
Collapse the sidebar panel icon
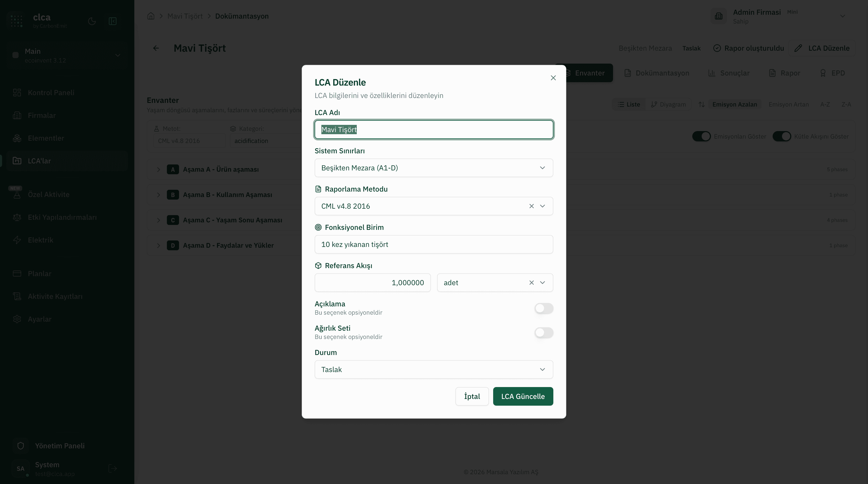(x=113, y=21)
